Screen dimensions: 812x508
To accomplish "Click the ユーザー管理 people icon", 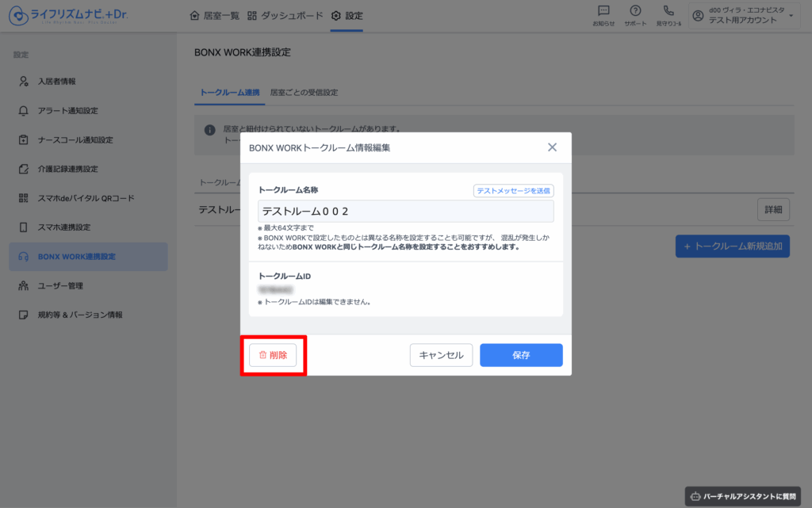I will click(23, 285).
